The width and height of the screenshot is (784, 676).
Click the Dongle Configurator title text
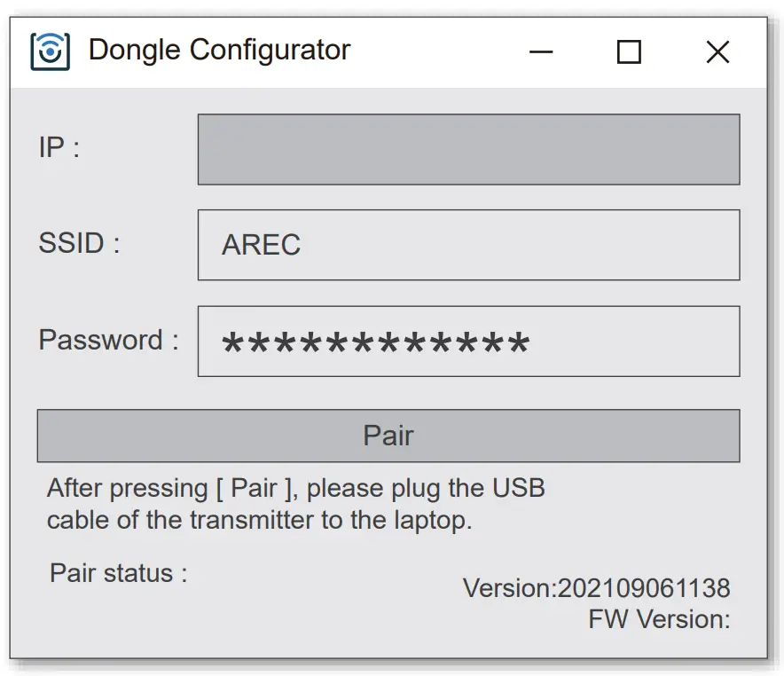tap(219, 50)
